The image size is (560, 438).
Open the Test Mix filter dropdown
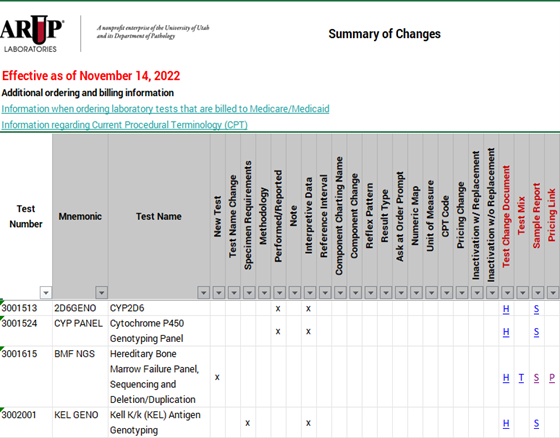click(522, 293)
